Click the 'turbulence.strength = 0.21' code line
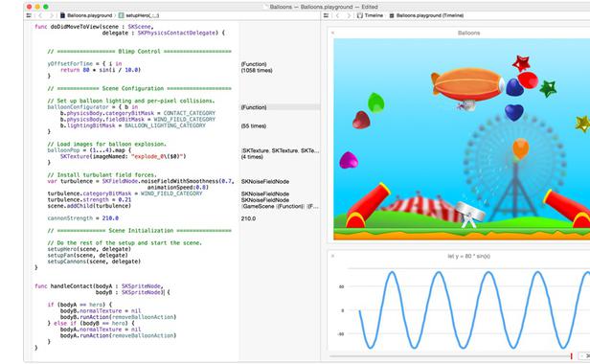Image resolution: width=590 pixels, height=364 pixels. [x=89, y=200]
